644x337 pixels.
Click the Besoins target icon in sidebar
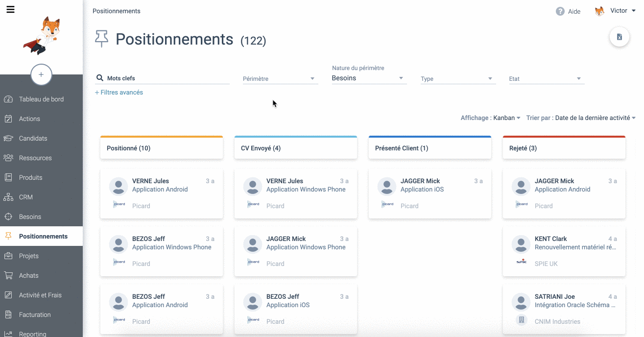8,217
